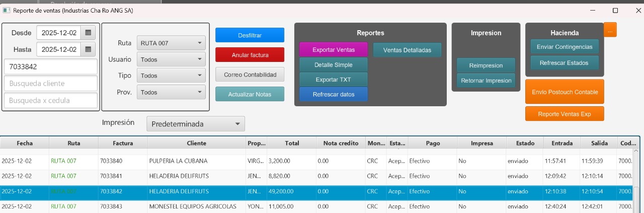Click the Desfiltrar button
The image size is (644, 213).
click(x=250, y=35)
